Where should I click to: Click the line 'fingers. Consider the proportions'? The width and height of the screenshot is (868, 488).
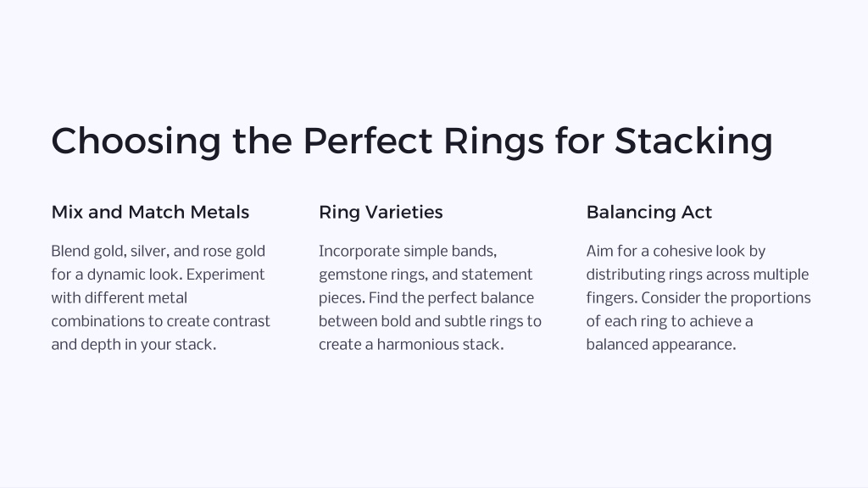coord(698,298)
